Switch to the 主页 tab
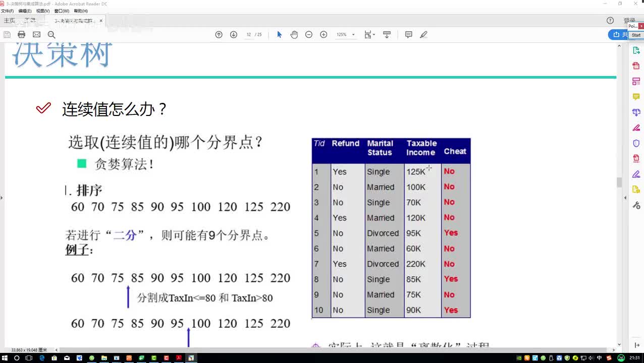The height and width of the screenshot is (363, 644). 9,21
